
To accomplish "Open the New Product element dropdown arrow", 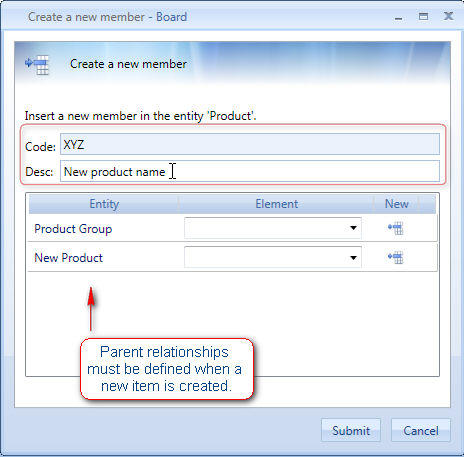I will (x=353, y=257).
